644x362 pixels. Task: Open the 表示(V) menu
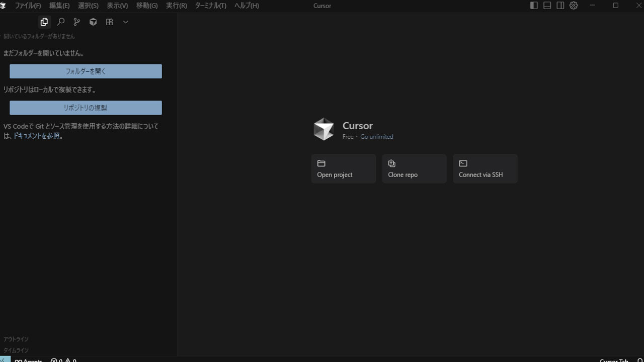click(x=117, y=6)
